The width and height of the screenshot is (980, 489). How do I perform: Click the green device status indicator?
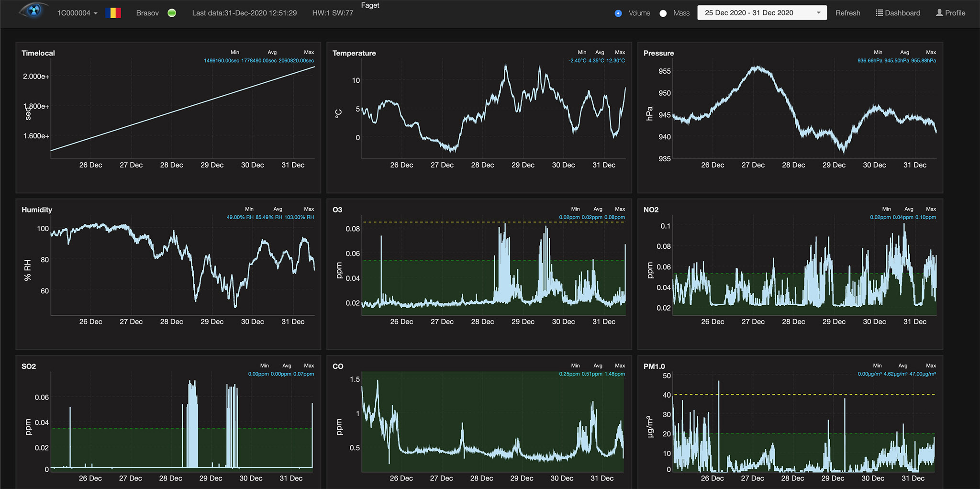coord(172,13)
